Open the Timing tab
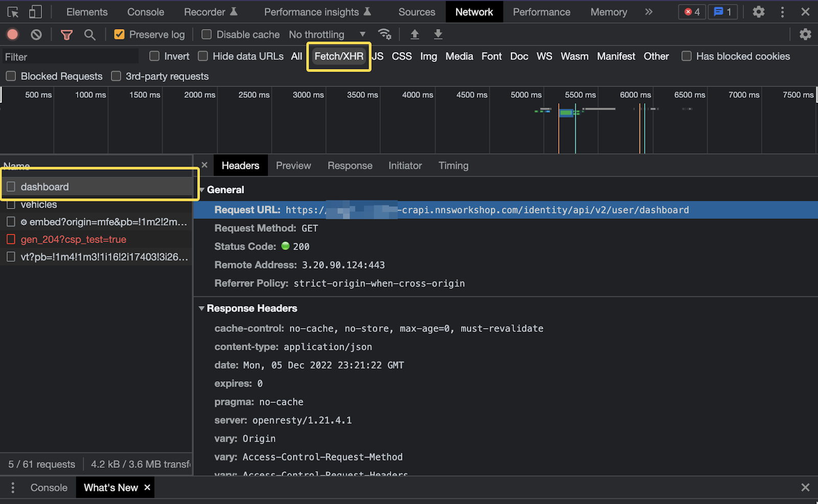The image size is (818, 504). click(x=453, y=166)
